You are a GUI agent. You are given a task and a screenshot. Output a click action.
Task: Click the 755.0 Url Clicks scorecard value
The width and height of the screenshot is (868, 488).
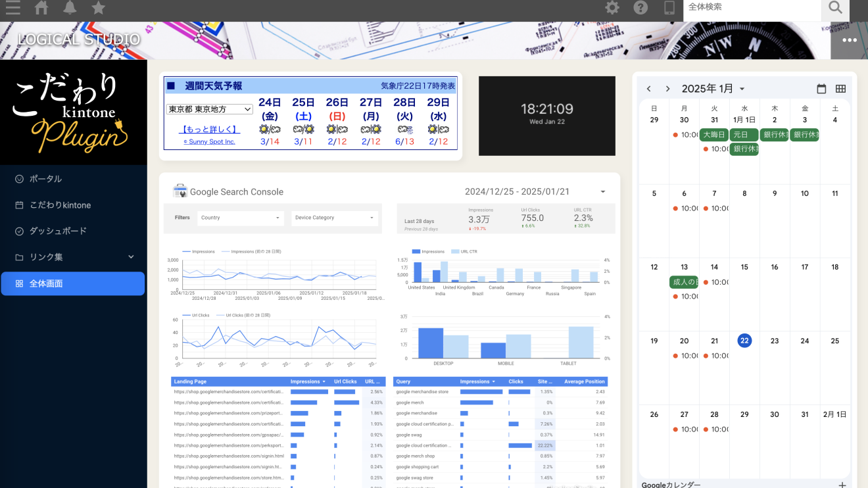click(x=532, y=218)
